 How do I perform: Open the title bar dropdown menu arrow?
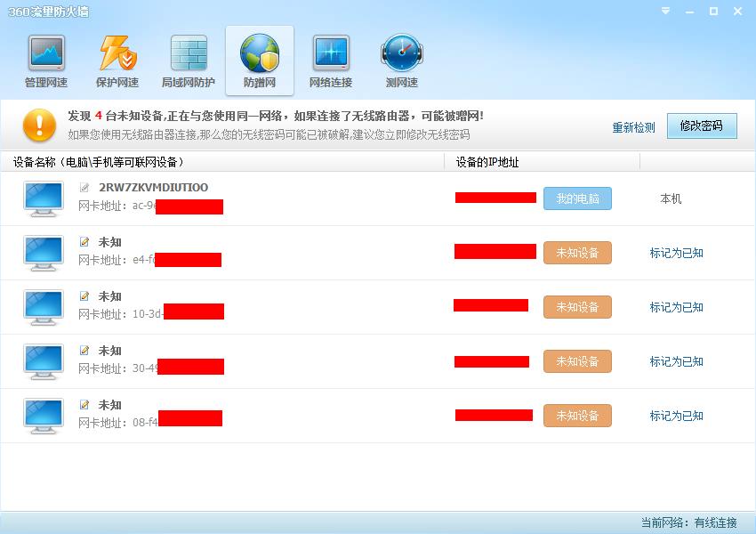point(665,11)
